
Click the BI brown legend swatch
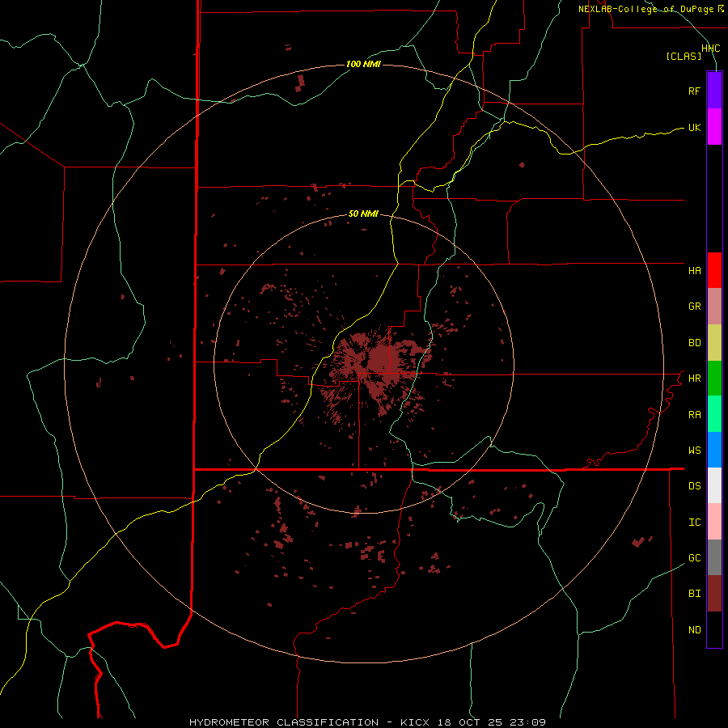point(714,594)
